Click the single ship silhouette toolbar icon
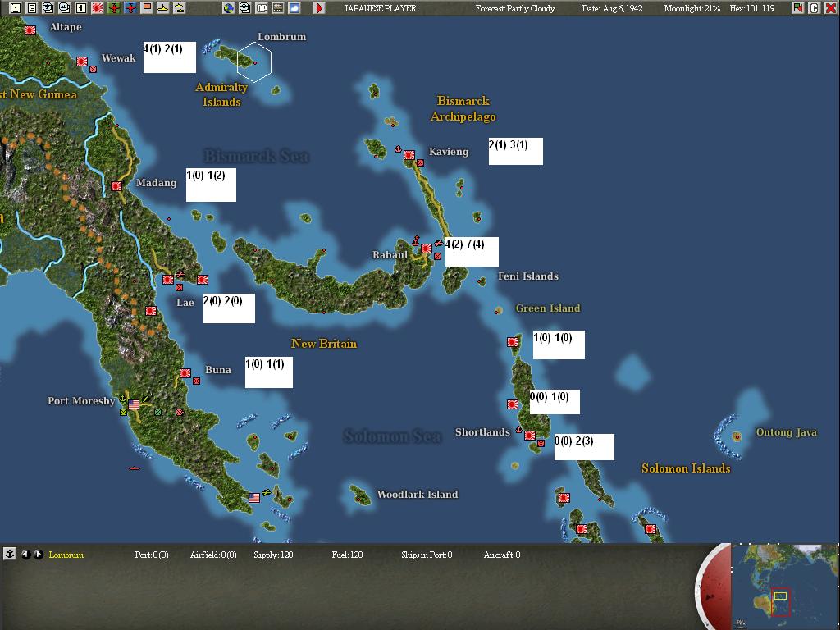The height and width of the screenshot is (630, 840). tap(163, 8)
